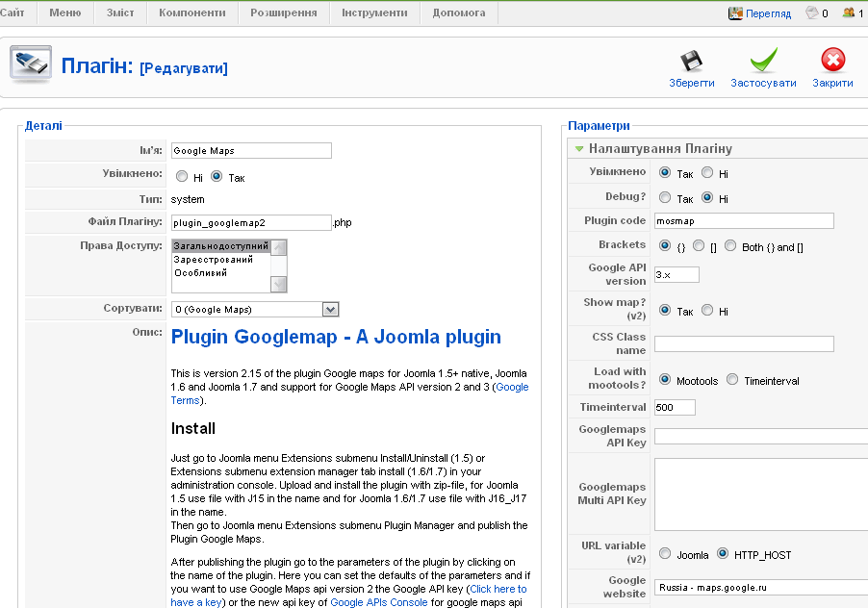Screen dimensions: 868x608
Task: Click the Закрити button label
Action: [x=832, y=83]
